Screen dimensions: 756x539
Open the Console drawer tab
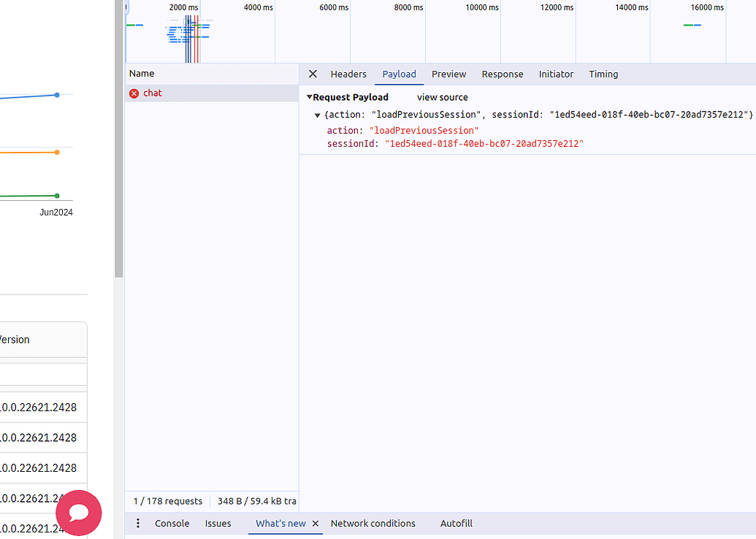coord(172,523)
